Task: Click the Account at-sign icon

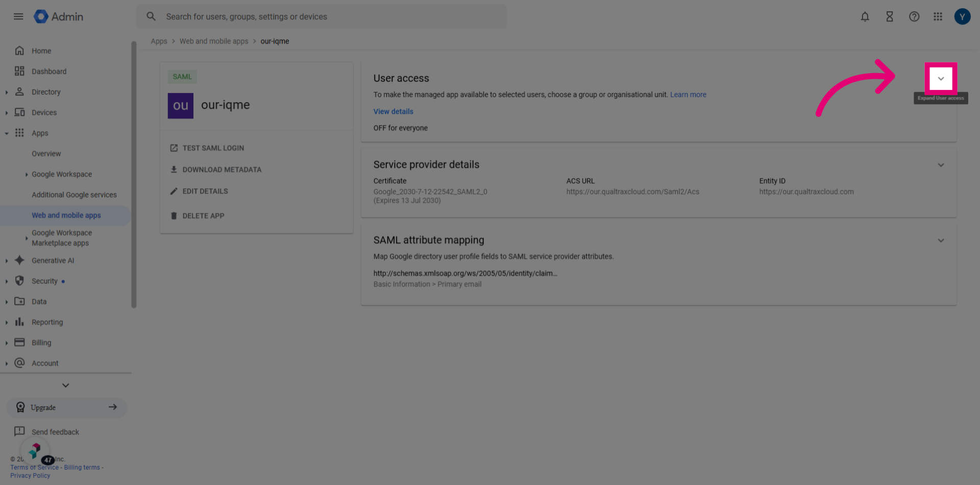Action: click(x=19, y=363)
